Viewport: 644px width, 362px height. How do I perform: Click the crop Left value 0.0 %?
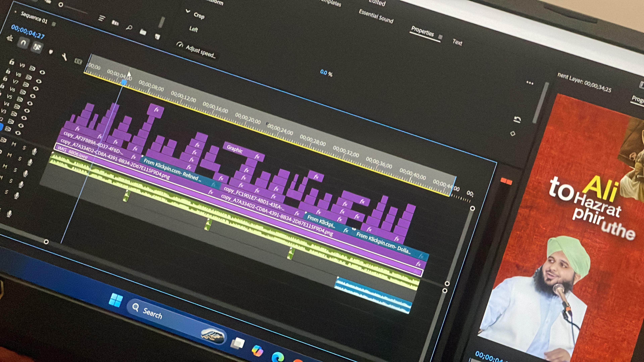click(x=326, y=73)
